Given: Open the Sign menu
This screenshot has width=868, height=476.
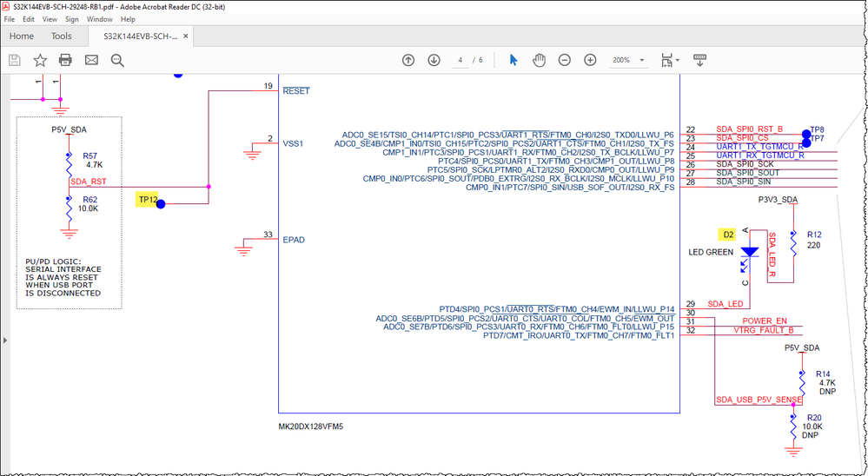Looking at the screenshot, I should coord(72,19).
